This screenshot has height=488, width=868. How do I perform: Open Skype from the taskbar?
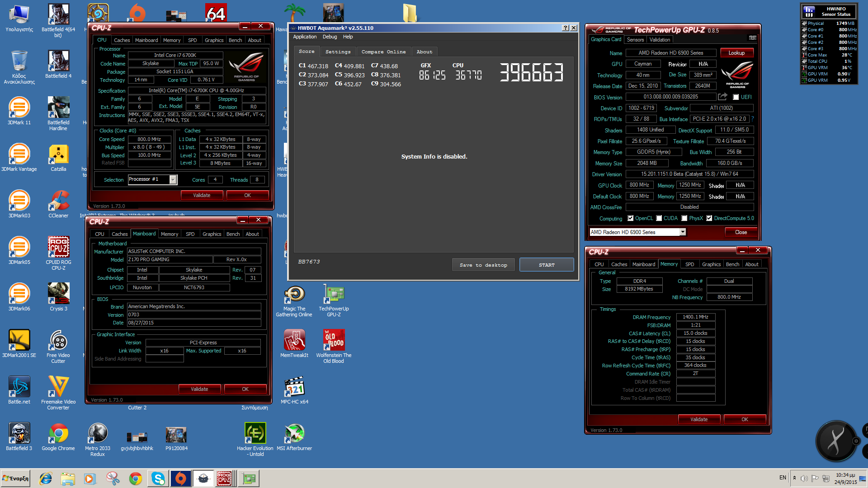(158, 479)
